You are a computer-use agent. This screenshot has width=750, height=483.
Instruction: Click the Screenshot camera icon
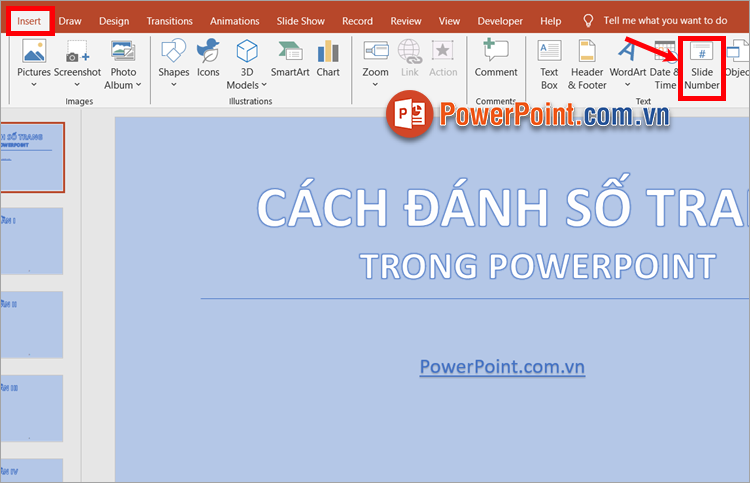click(x=77, y=52)
